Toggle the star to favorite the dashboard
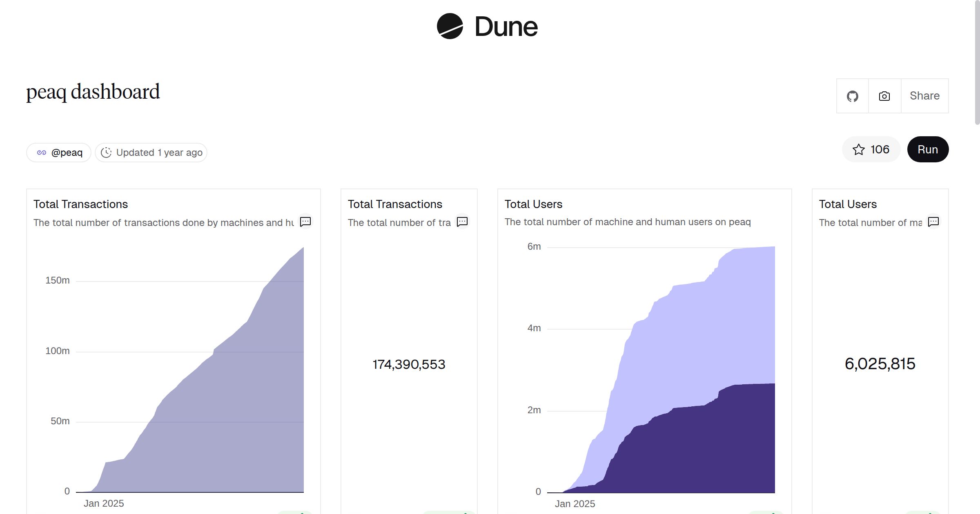This screenshot has height=514, width=980. point(860,150)
